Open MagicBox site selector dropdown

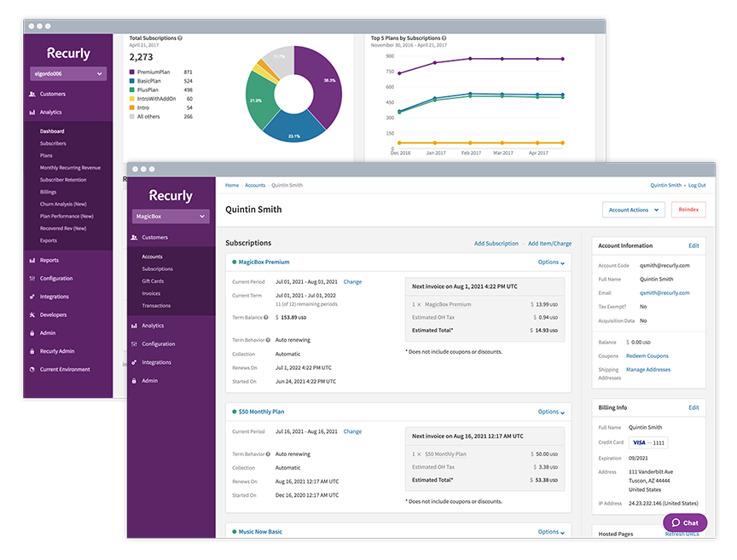[171, 216]
